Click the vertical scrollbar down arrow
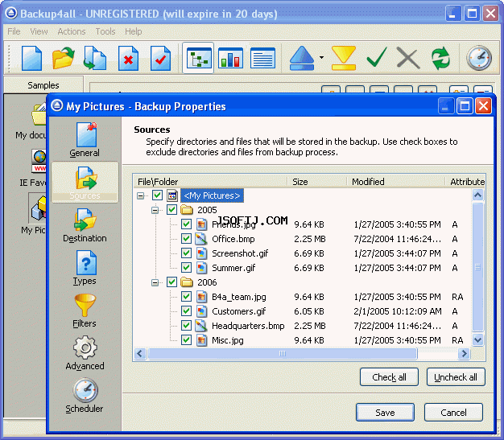The image size is (504, 440). coord(478,339)
